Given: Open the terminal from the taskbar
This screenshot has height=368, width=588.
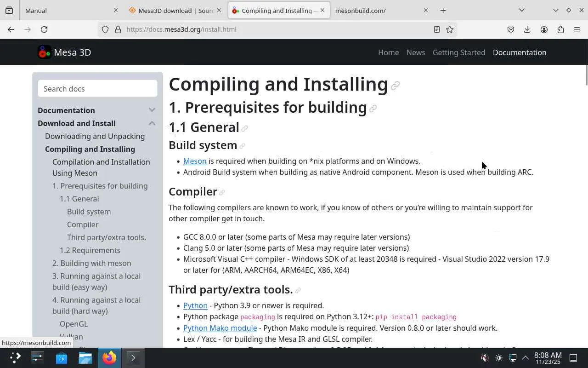Looking at the screenshot, I should [x=133, y=357].
